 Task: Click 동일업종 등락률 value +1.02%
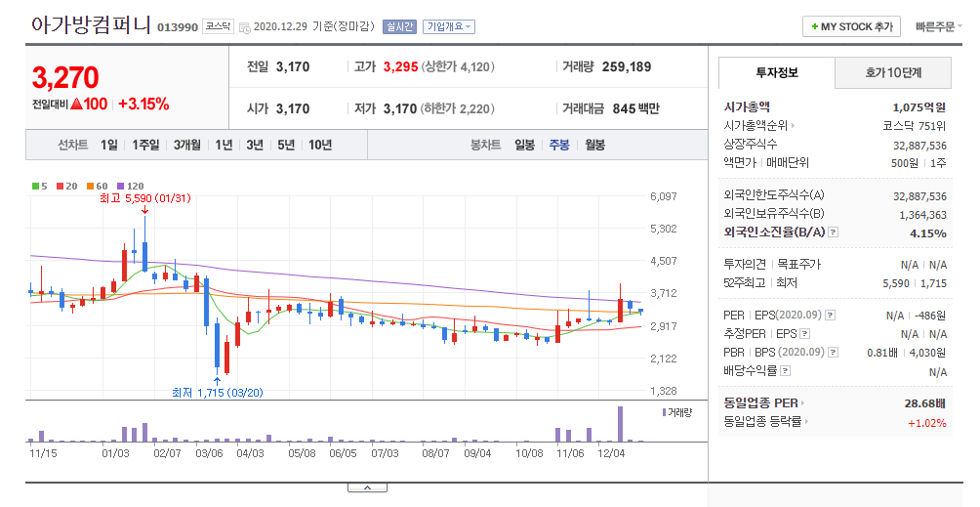(927, 423)
